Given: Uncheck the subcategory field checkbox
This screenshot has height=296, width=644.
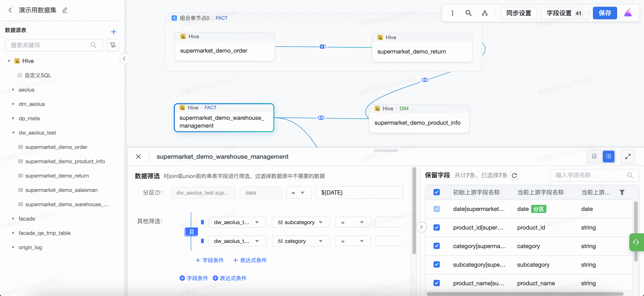Looking at the screenshot, I should tap(436, 264).
